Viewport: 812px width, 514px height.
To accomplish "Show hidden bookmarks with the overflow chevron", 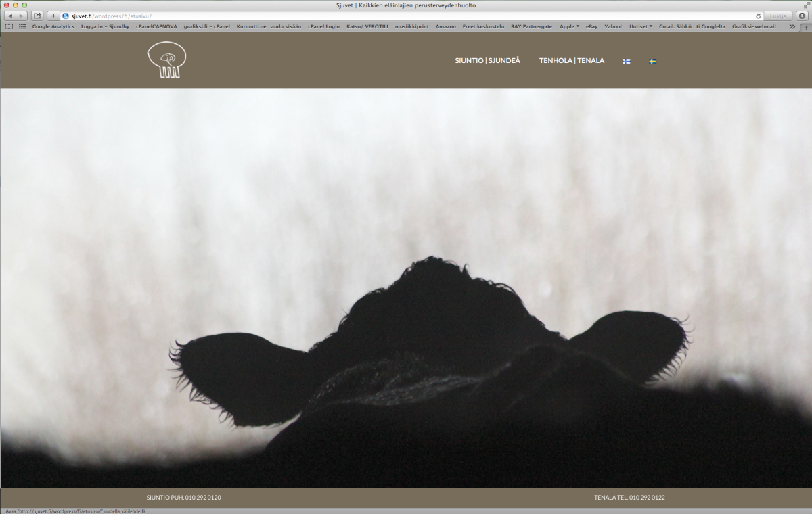I will click(792, 26).
